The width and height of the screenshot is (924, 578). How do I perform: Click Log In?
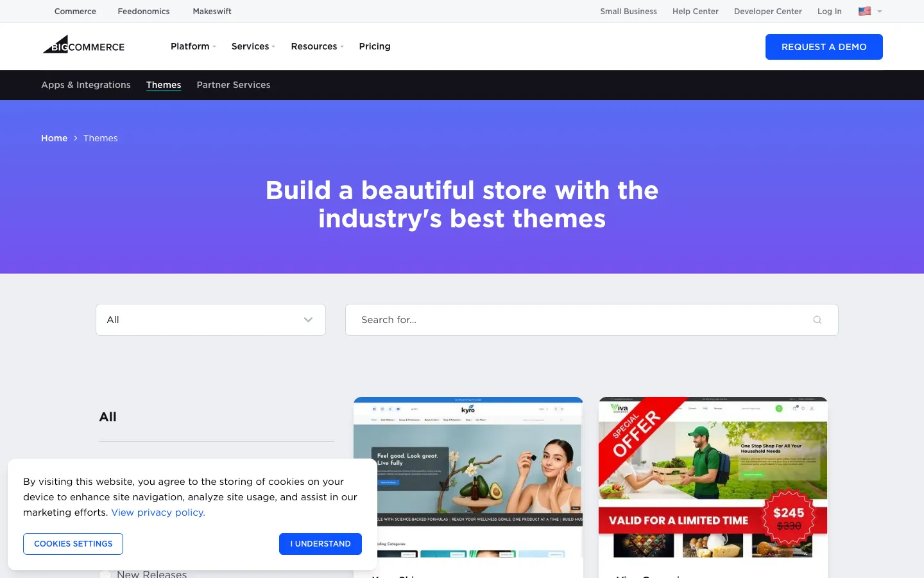point(829,11)
